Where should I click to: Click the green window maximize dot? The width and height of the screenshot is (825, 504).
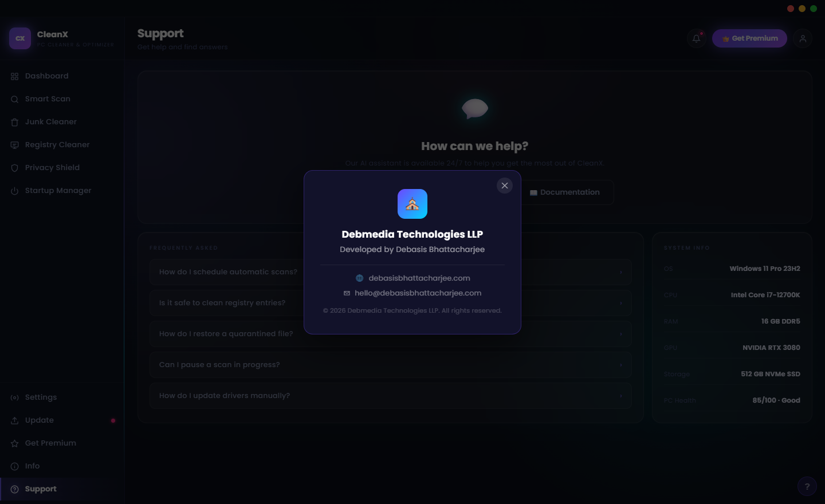click(x=814, y=9)
